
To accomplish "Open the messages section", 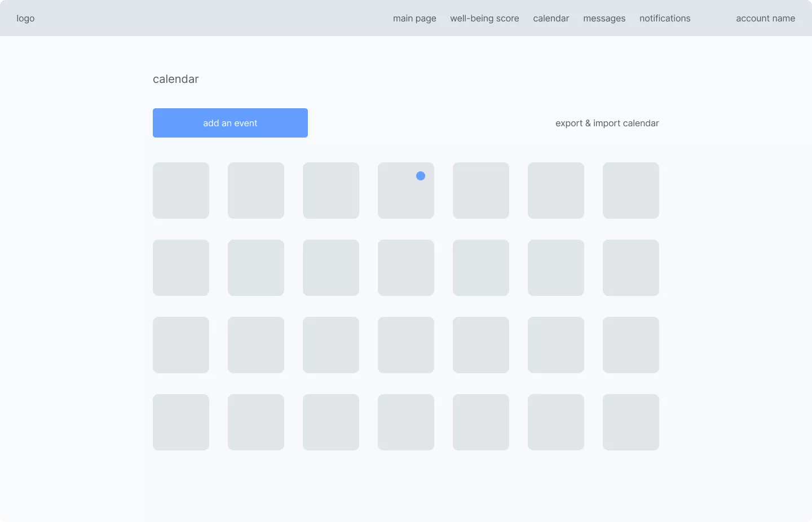I will [604, 18].
